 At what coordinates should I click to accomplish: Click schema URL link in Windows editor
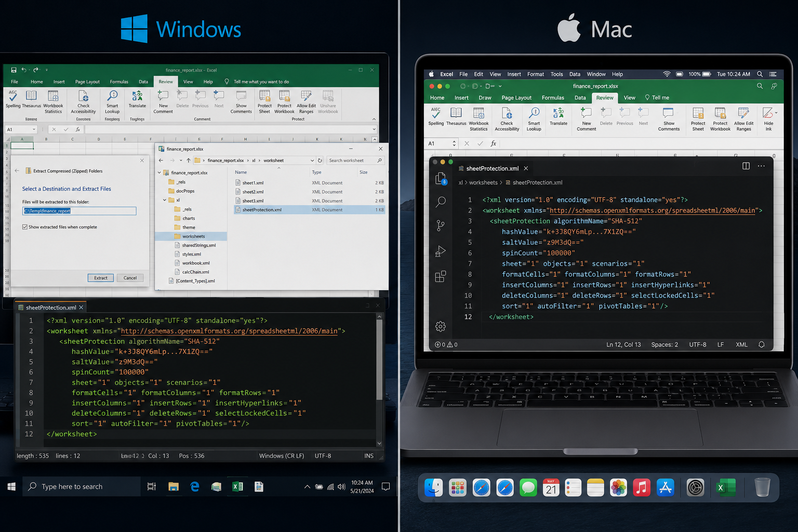tap(229, 331)
